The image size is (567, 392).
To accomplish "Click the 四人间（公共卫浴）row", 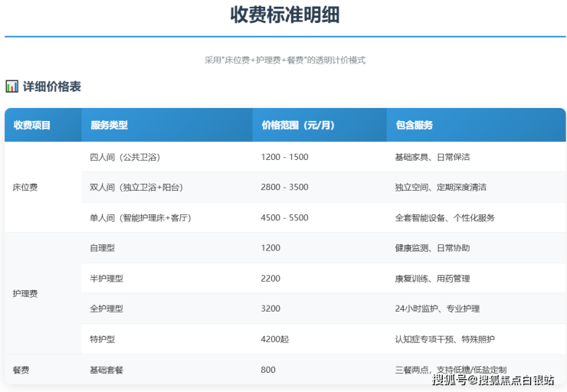I will pos(125,157).
